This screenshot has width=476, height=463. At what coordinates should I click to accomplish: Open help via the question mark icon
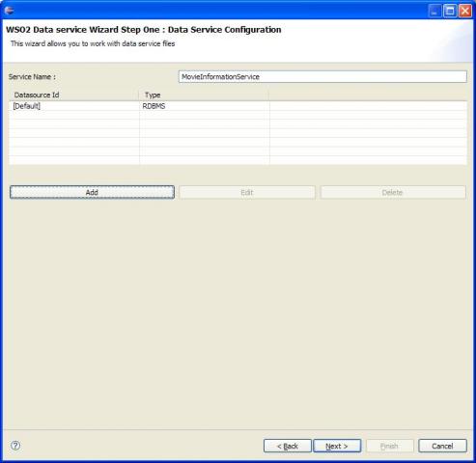pos(15,446)
